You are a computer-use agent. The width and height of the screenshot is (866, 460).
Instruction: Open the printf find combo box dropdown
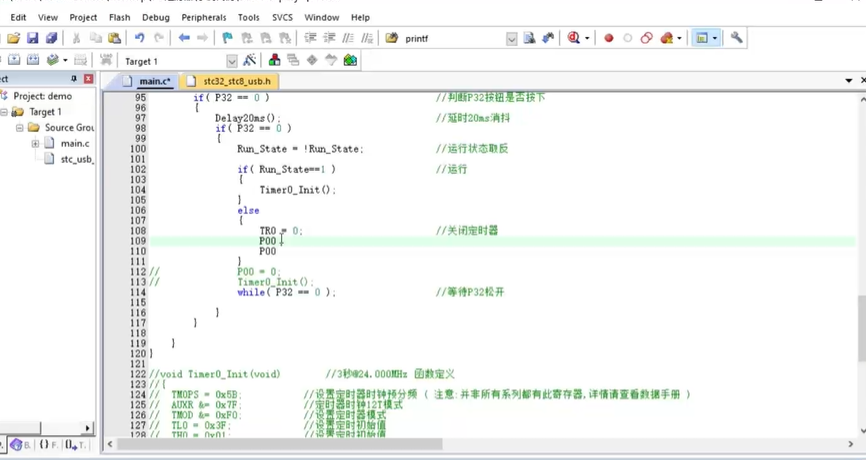coord(511,39)
